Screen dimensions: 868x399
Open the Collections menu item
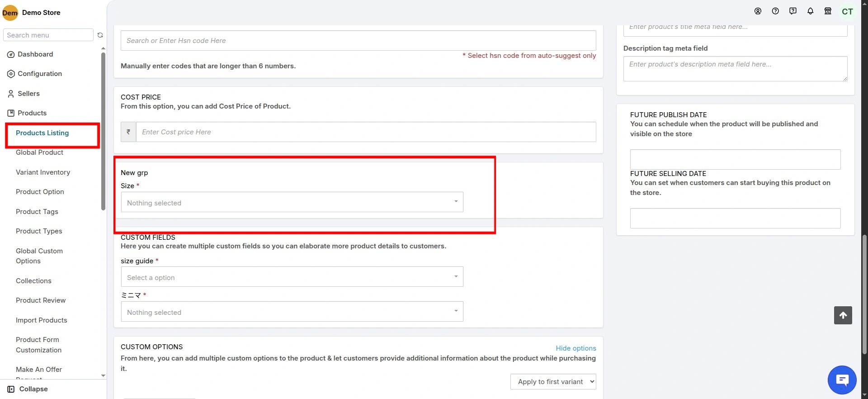click(x=33, y=281)
